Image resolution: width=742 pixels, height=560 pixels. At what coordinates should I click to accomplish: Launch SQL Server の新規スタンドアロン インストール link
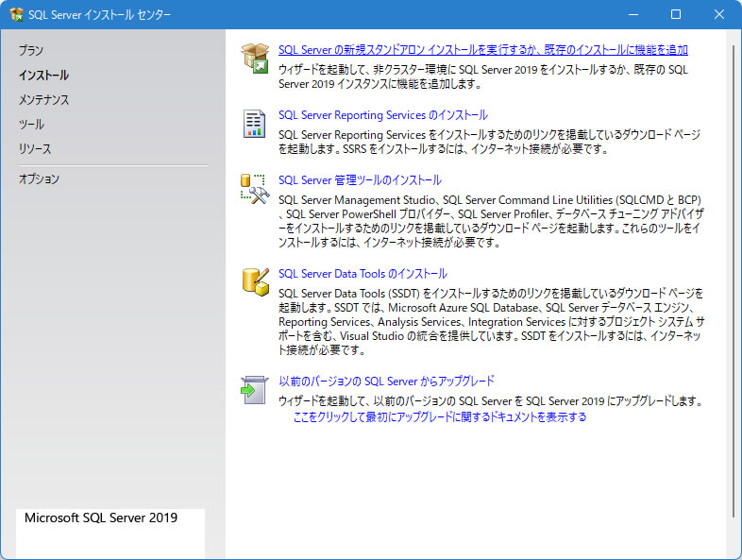click(482, 50)
